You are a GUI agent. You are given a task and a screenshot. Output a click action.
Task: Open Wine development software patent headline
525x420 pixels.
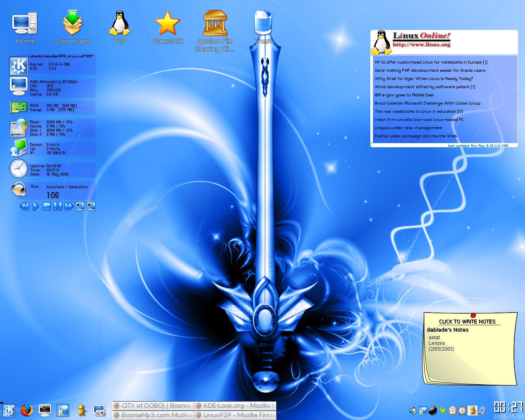coord(425,87)
